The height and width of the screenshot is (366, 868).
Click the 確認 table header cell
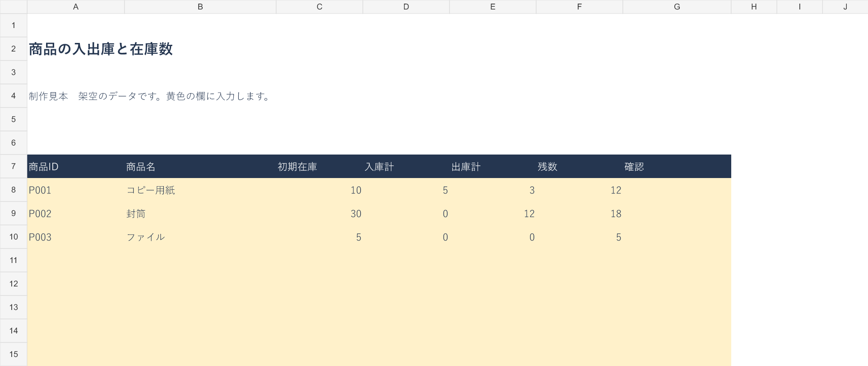677,167
